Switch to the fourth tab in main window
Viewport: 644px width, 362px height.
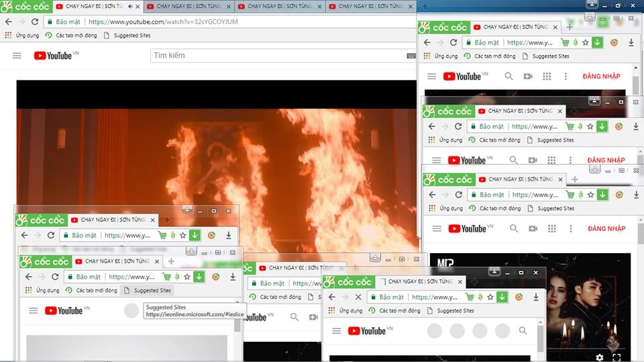[370, 7]
